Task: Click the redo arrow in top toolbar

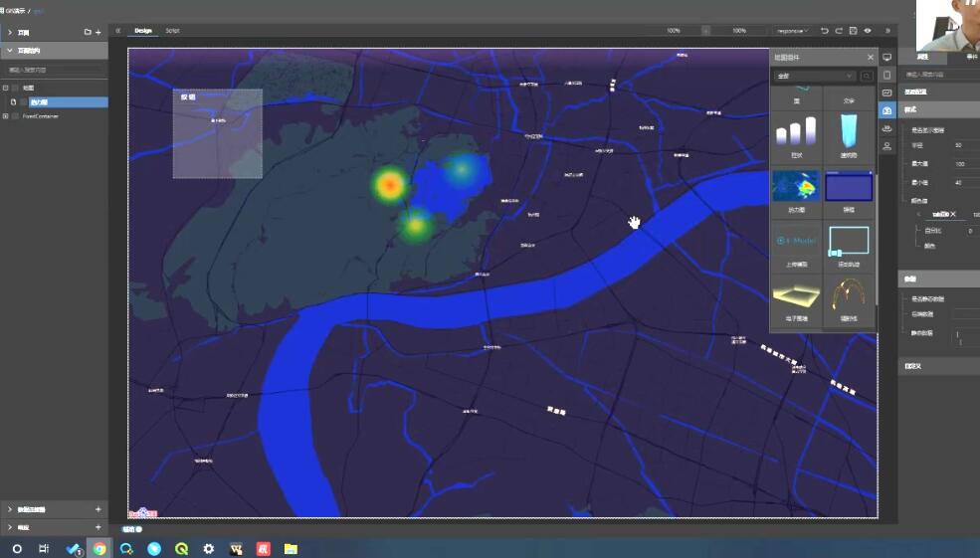Action: (839, 31)
